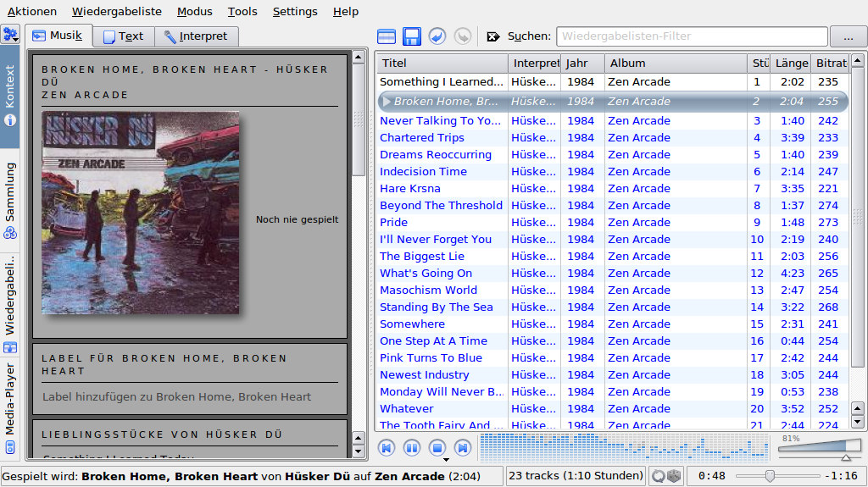
Task: Switch to the Text lyrics tab
Action: click(x=124, y=36)
